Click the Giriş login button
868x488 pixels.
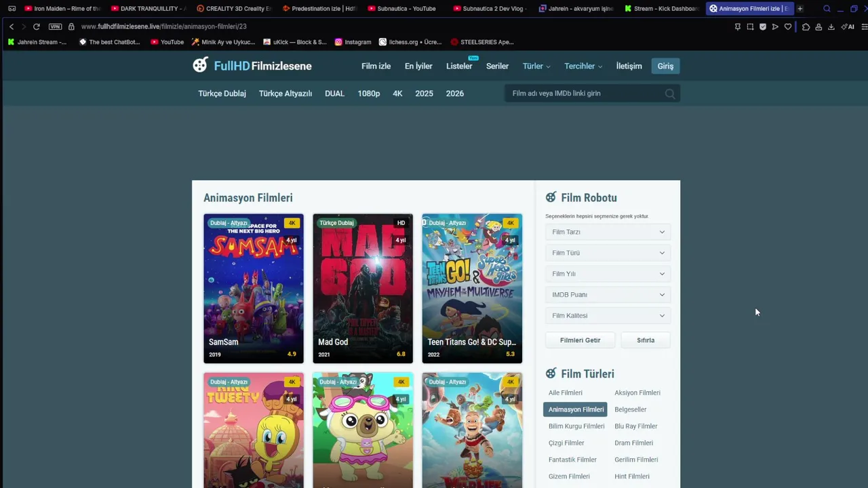(665, 66)
